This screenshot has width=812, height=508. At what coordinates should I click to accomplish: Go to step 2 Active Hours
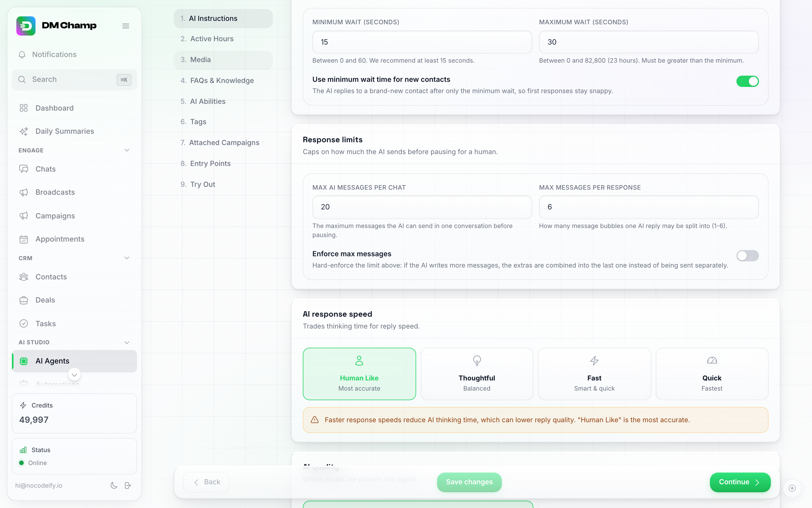(x=223, y=39)
